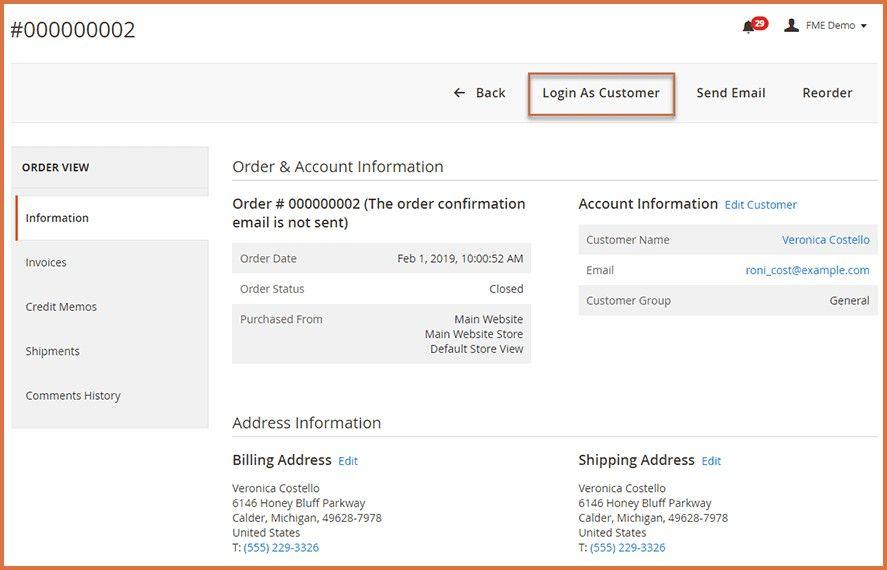Viewport: 887px width, 570px height.
Task: Click the roni_cost@example.com email link
Action: 807,270
